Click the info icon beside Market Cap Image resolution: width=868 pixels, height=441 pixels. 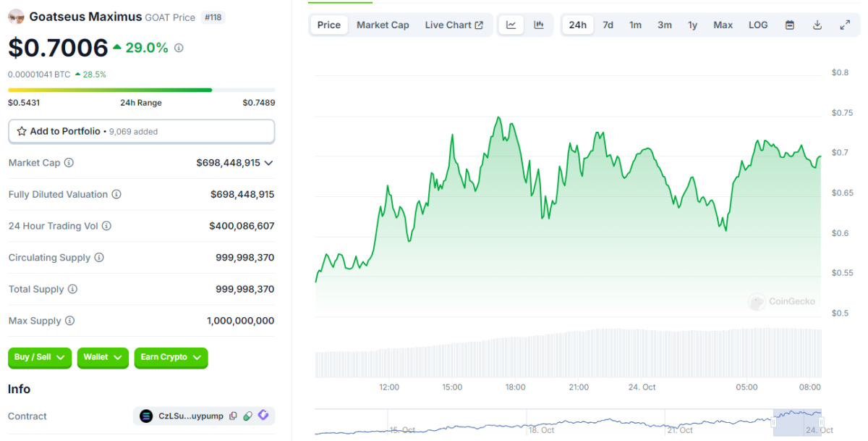click(69, 163)
